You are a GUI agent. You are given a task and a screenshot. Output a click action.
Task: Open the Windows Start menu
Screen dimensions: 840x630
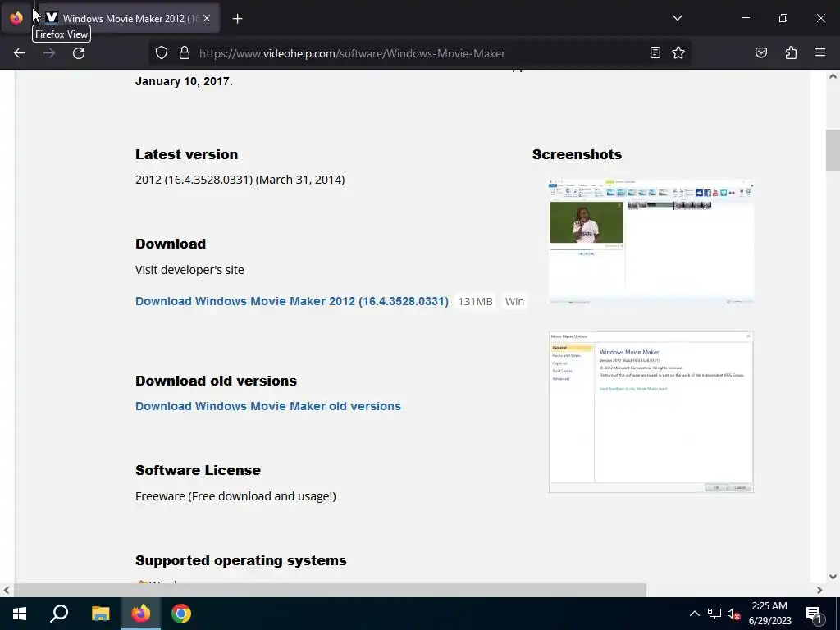(x=20, y=614)
